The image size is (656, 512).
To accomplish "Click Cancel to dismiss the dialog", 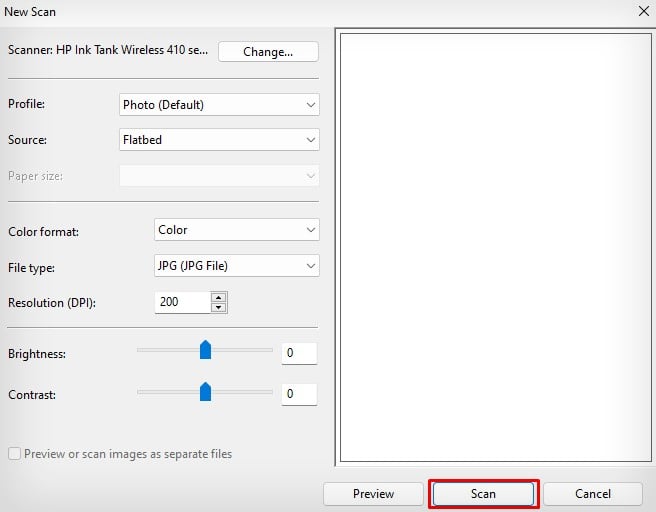I will (x=593, y=494).
